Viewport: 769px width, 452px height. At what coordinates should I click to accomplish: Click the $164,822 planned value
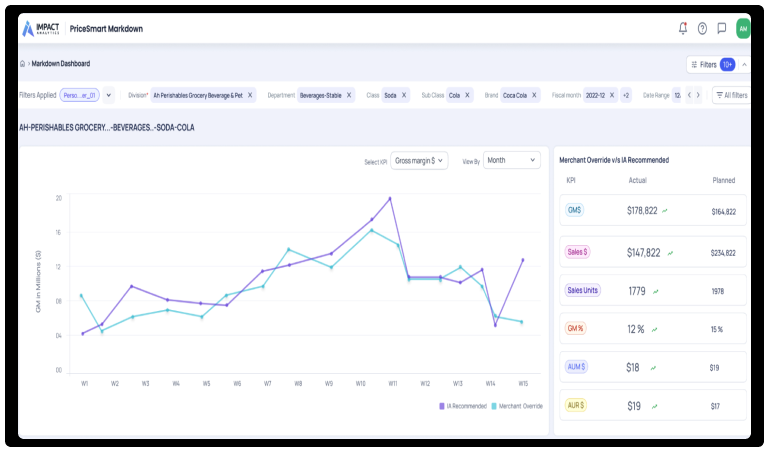(x=723, y=212)
